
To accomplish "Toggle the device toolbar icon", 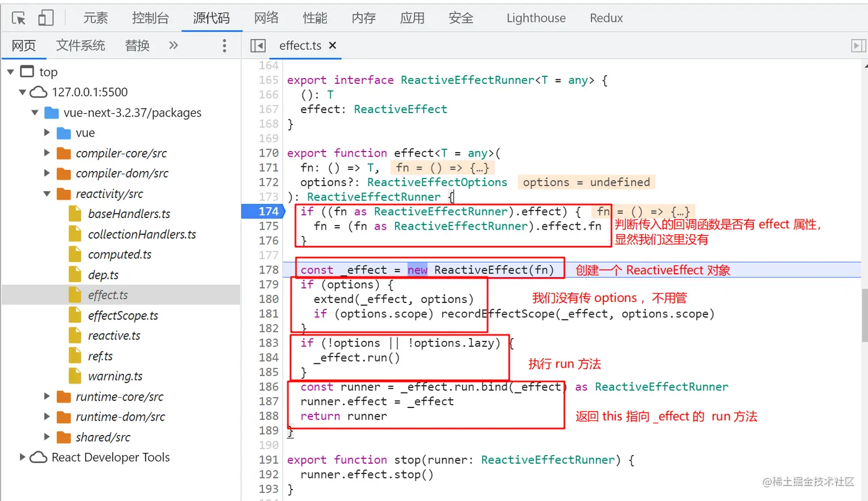I will [x=45, y=18].
